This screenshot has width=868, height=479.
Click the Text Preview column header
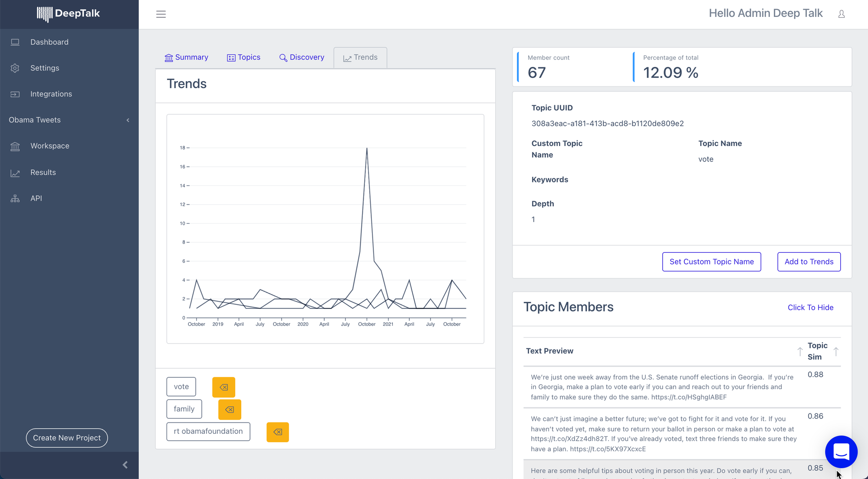(549, 351)
